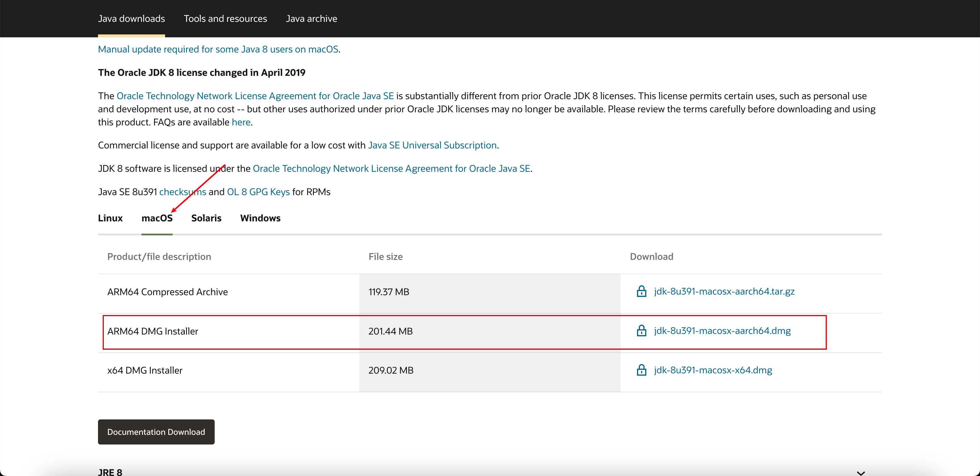Select the Linux platform tab

click(x=110, y=218)
